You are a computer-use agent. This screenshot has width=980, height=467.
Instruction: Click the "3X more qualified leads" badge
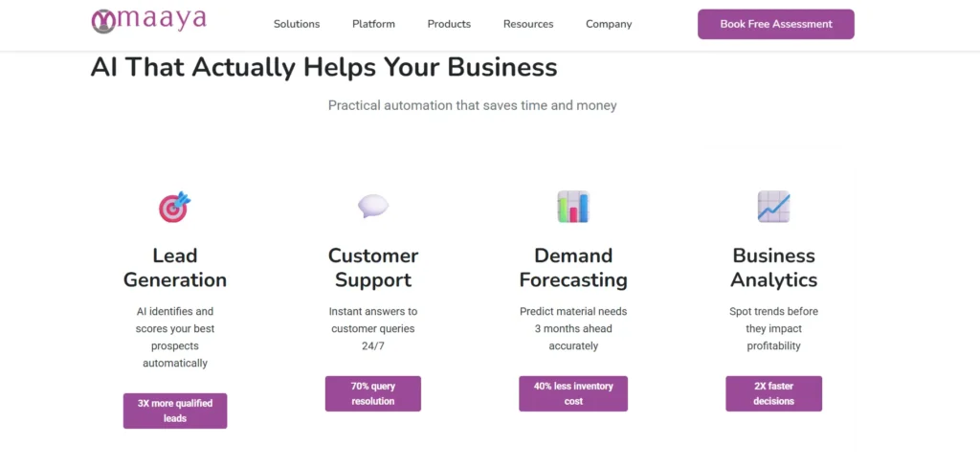pyautogui.click(x=175, y=411)
